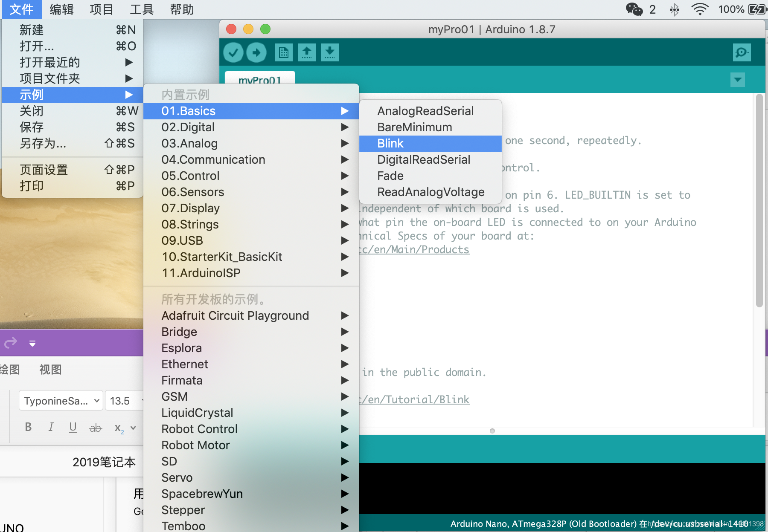Open the subscript options dropdown arrow
The width and height of the screenshot is (768, 532).
point(133,428)
